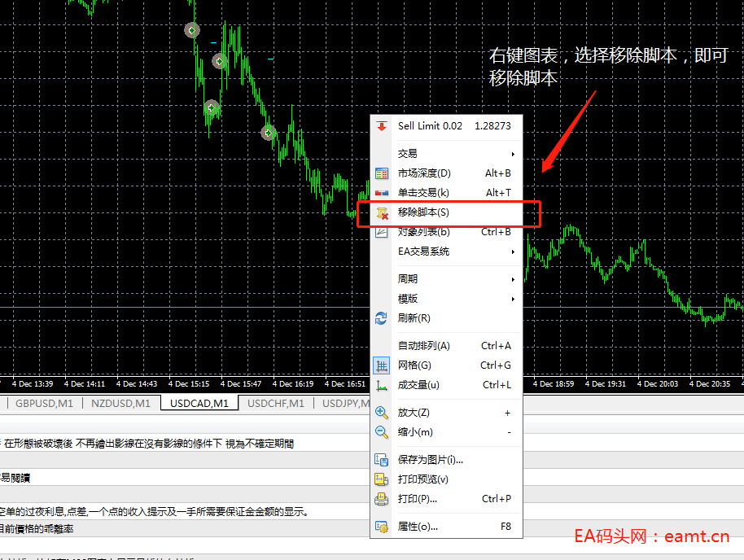The width and height of the screenshot is (744, 560).
Task: Toggle 成交量(u) volumes display
Action: point(381,385)
